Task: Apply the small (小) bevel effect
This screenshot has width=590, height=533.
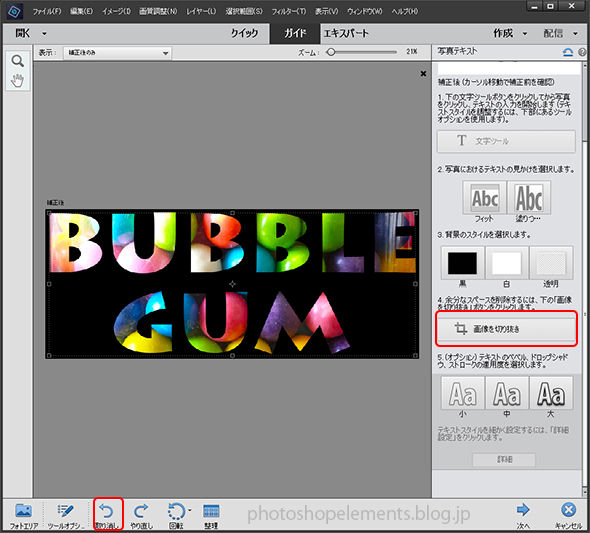Action: (462, 393)
